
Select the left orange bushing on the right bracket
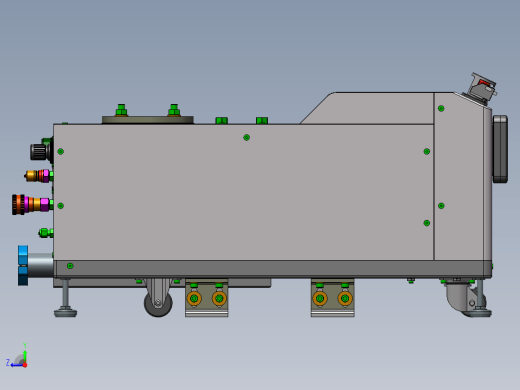pos(320,299)
